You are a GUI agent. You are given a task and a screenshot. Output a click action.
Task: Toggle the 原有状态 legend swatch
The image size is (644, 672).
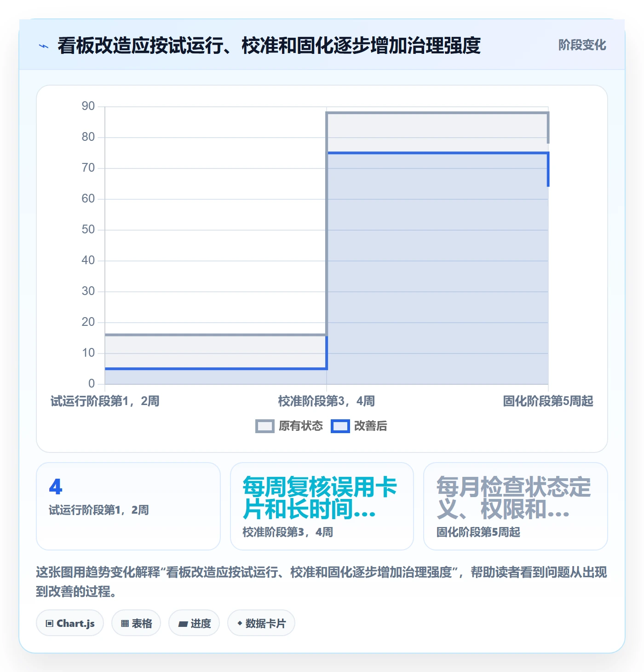click(x=264, y=426)
